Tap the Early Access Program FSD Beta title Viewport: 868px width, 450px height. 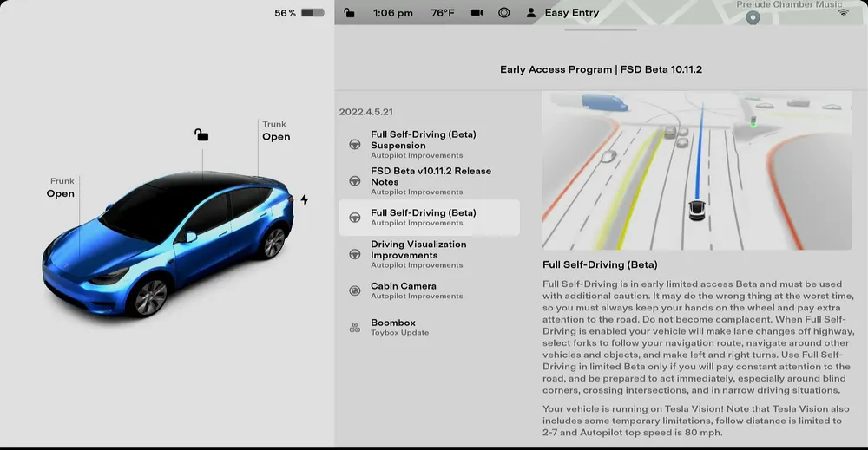[601, 69]
